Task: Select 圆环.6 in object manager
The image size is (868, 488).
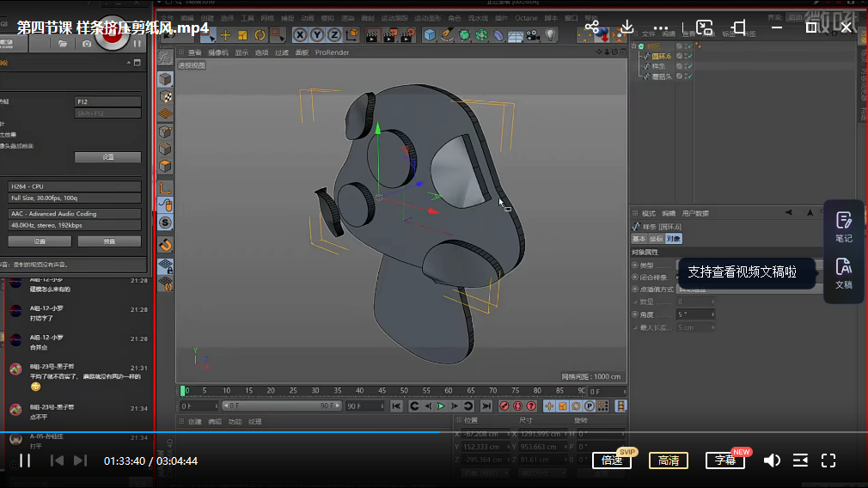Action: 662,56
